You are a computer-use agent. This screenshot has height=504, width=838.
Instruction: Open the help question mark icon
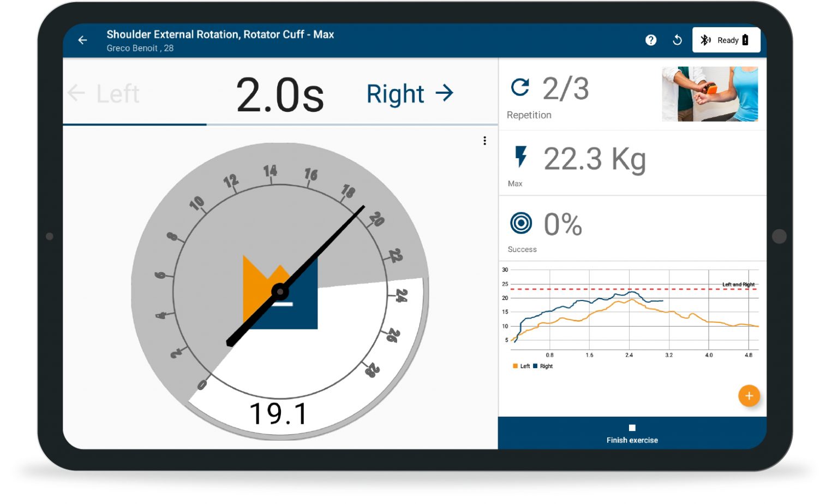650,40
